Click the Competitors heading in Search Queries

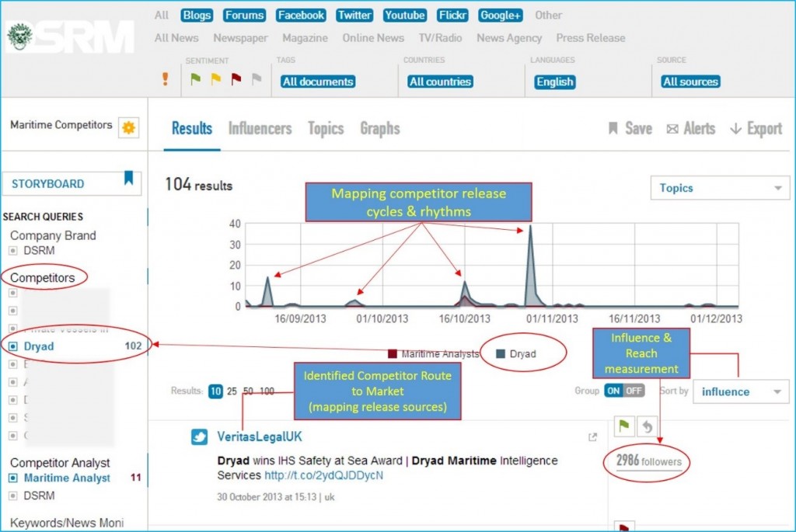[x=43, y=278]
